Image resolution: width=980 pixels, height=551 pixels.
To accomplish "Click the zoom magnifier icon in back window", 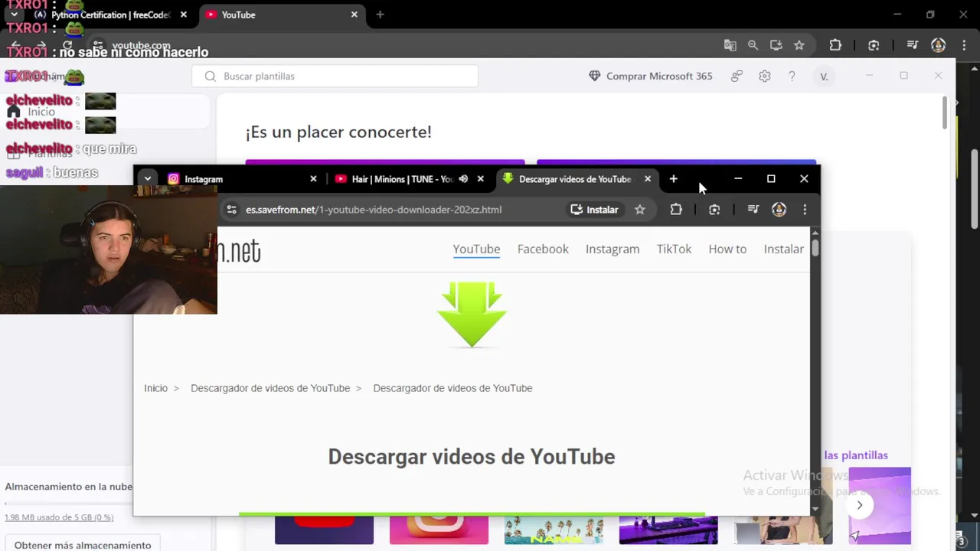I will click(753, 45).
